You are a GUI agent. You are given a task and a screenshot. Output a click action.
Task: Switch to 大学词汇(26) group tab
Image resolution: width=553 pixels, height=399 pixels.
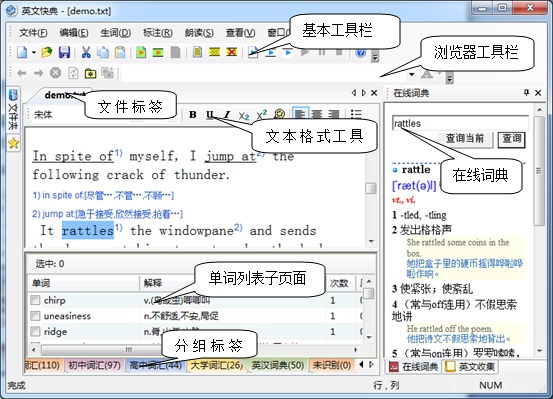point(216,365)
